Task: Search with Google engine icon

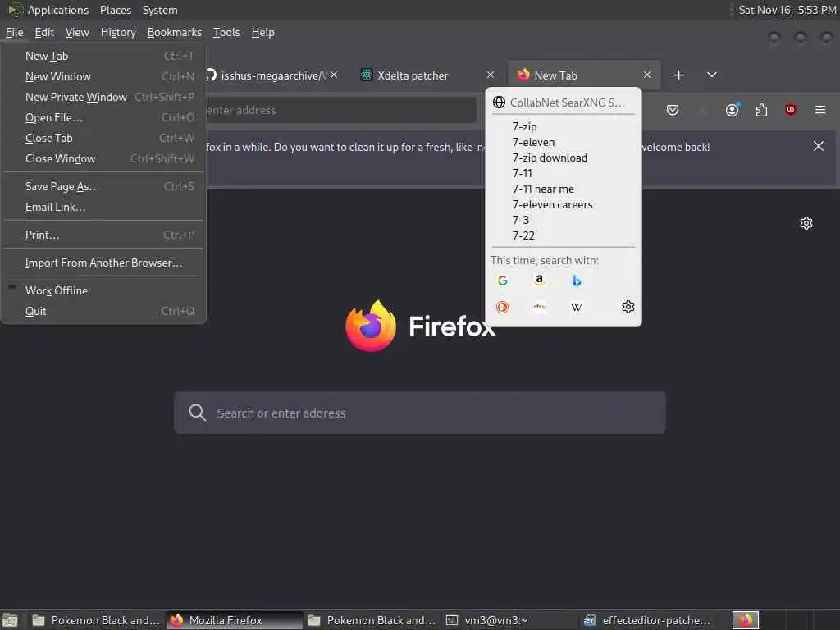Action: tap(503, 281)
